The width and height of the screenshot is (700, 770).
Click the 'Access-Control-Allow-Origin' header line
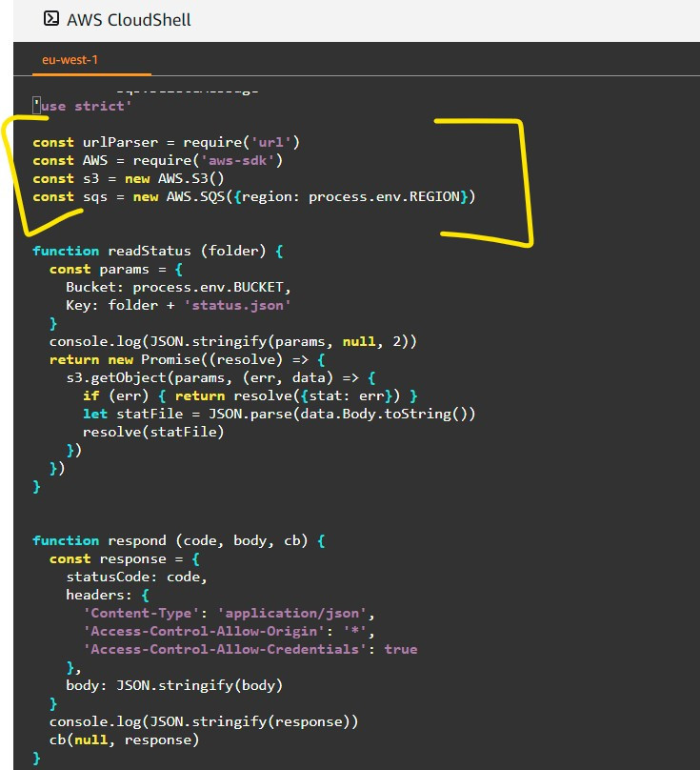click(229, 632)
